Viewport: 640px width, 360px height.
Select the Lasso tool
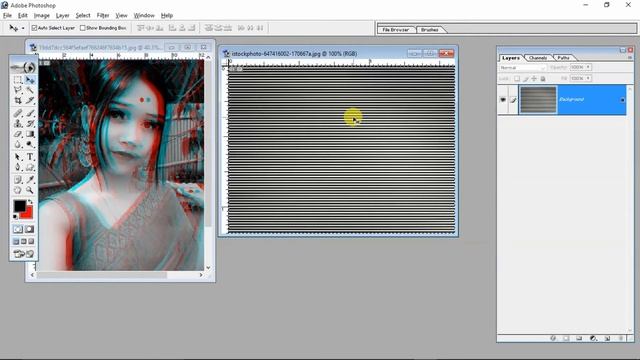[x=18, y=90]
